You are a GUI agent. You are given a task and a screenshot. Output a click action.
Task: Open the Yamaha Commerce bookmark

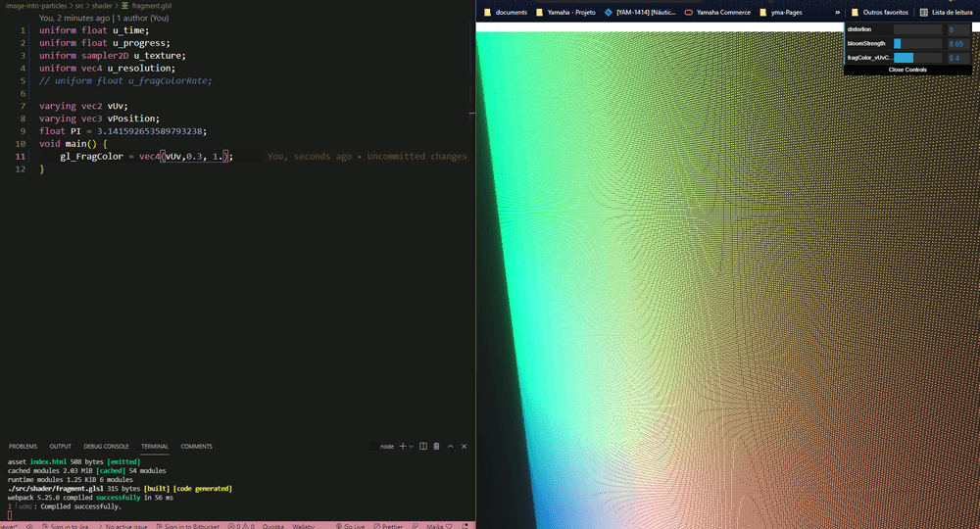pos(717,13)
